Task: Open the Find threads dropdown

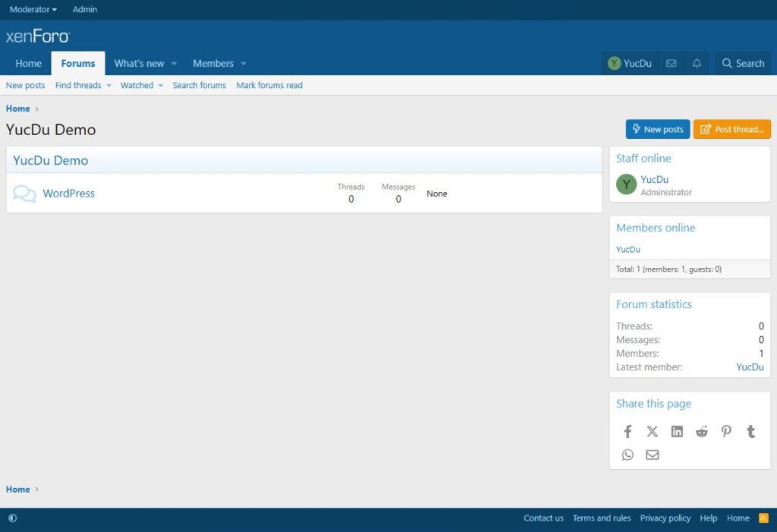Action: click(x=83, y=86)
